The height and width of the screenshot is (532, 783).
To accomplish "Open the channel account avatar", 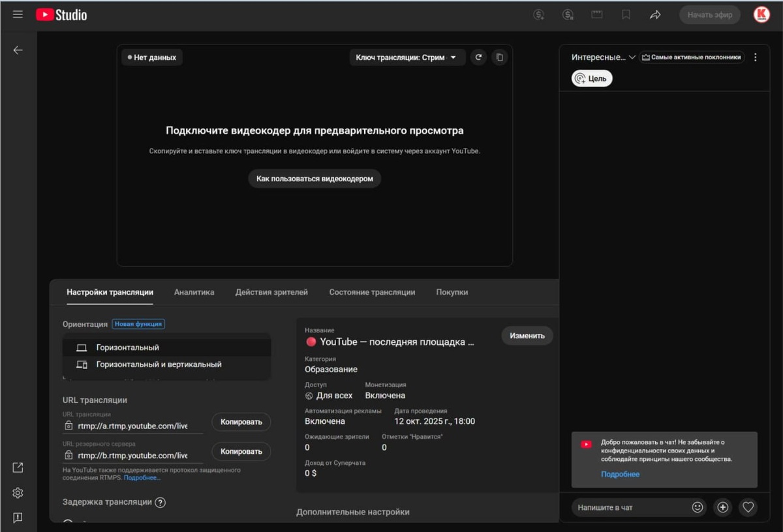I will tap(761, 14).
